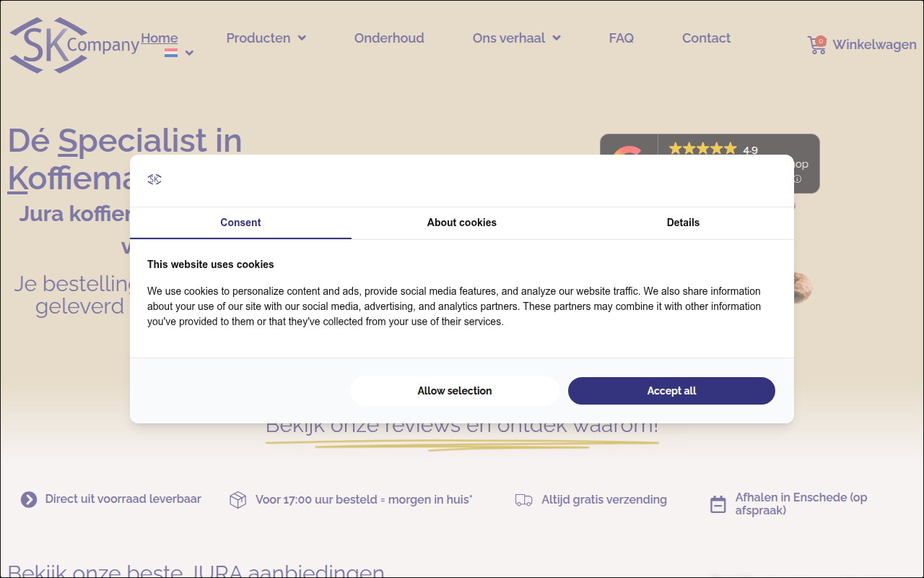
Task: Open the Contact page link
Action: (x=706, y=38)
